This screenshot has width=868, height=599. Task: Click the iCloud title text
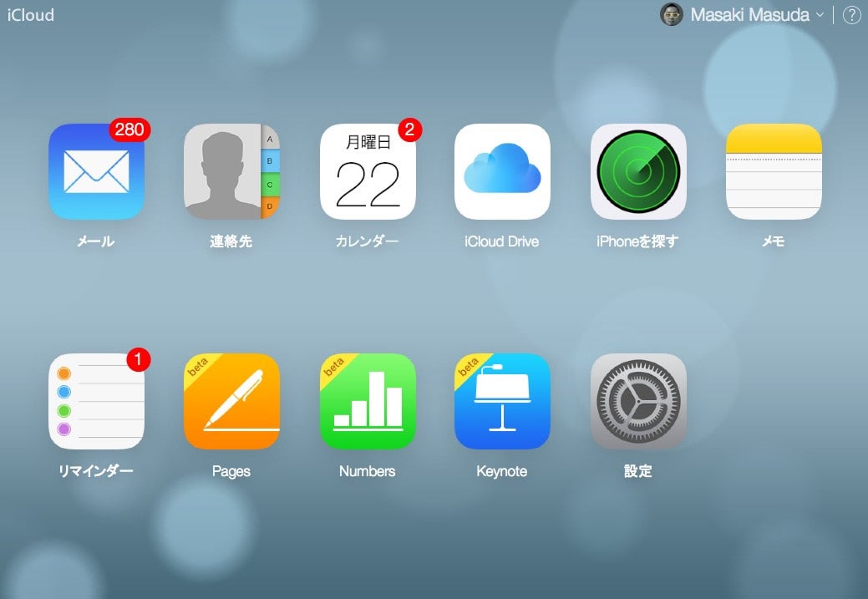tap(30, 15)
